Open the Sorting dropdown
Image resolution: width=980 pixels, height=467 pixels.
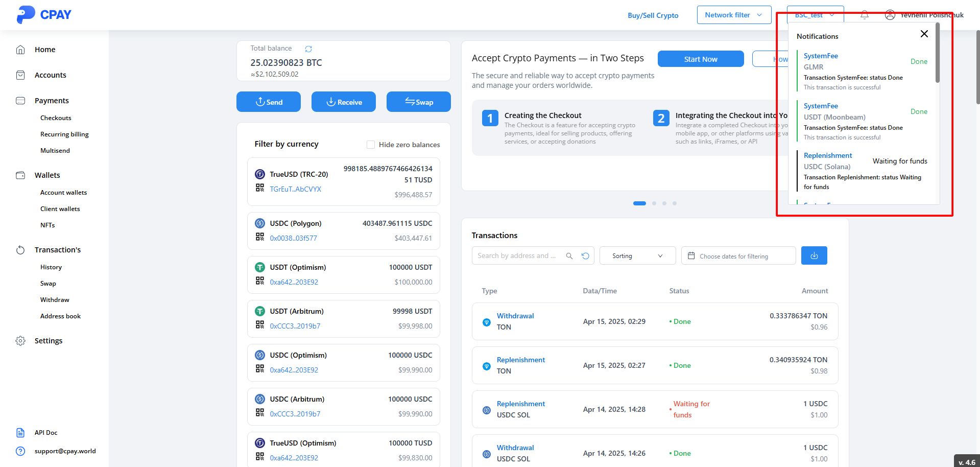click(x=637, y=256)
